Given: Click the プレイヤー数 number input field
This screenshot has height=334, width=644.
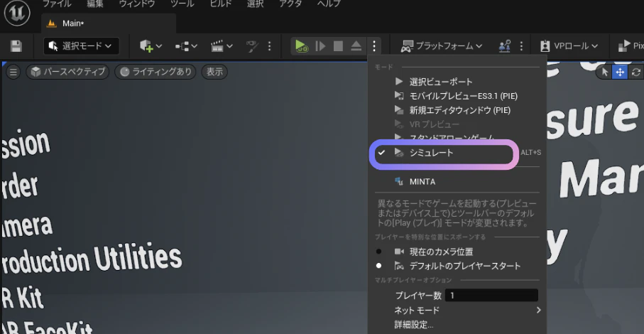Looking at the screenshot, I should [491, 296].
